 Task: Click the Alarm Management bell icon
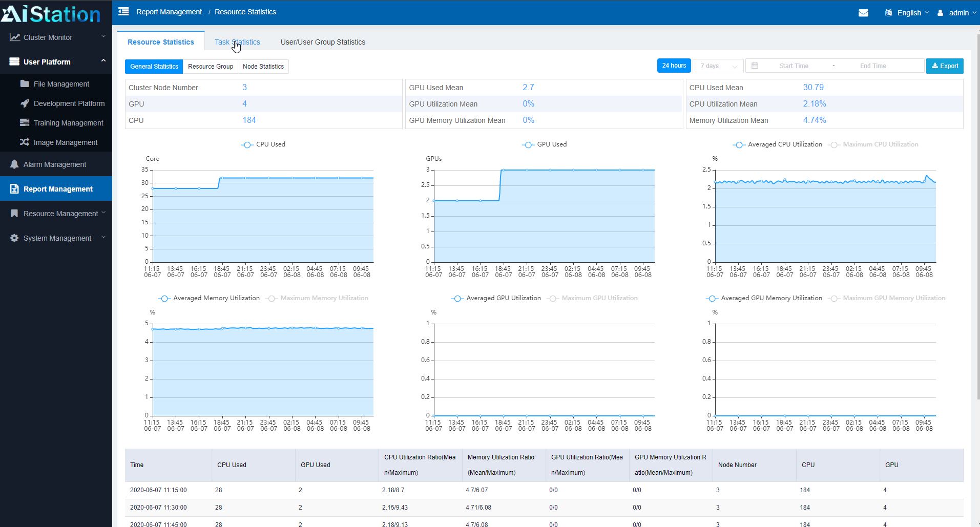coord(14,164)
